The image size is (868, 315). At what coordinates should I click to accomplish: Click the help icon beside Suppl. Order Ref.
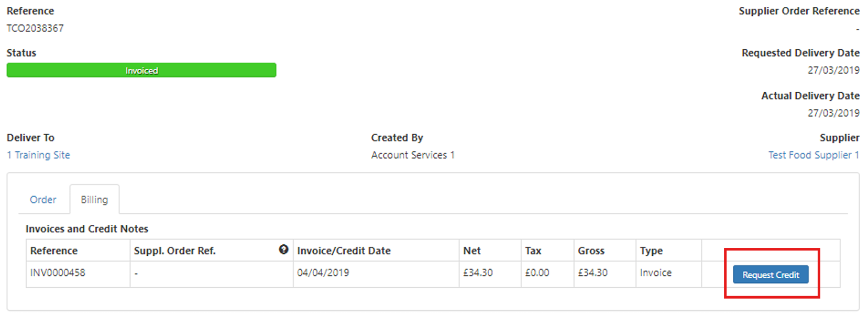click(283, 249)
